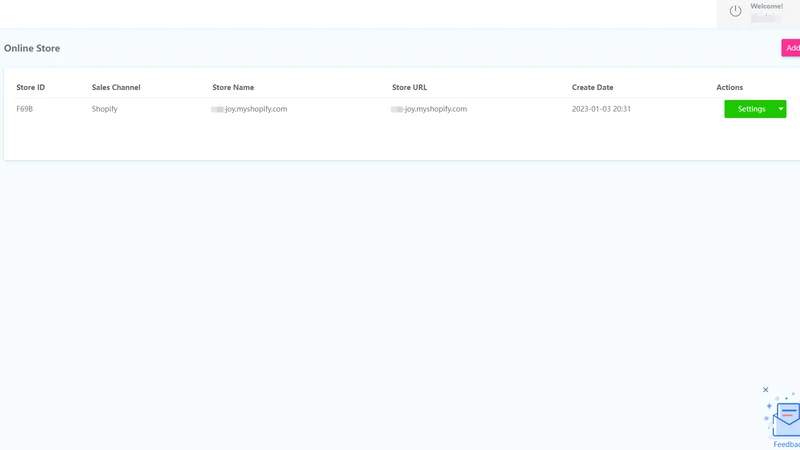Image resolution: width=800 pixels, height=450 pixels.
Task: Select the Create Date column header
Action: (592, 87)
